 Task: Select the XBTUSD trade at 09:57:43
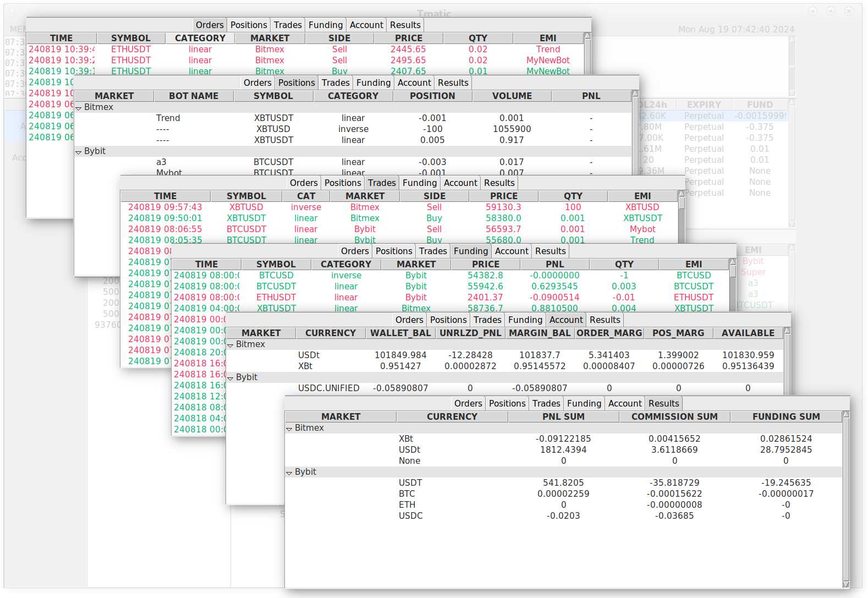(x=399, y=207)
